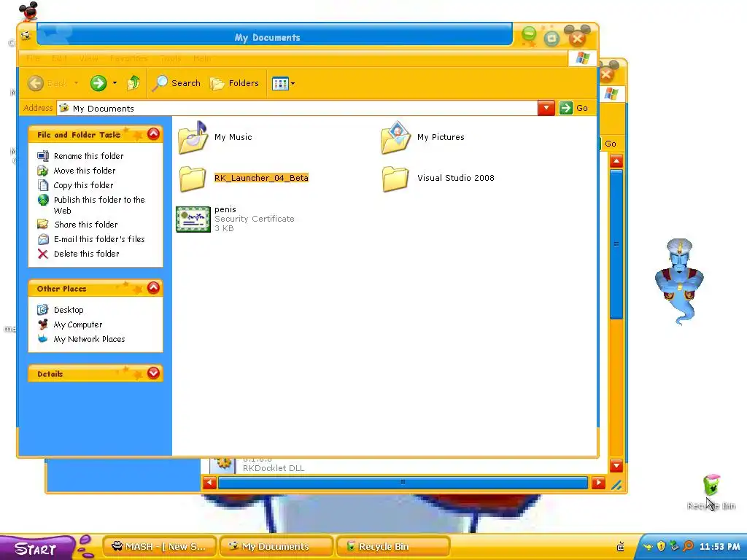This screenshot has height=560, width=747.
Task: Click the Genie desktop character
Action: coord(679,282)
